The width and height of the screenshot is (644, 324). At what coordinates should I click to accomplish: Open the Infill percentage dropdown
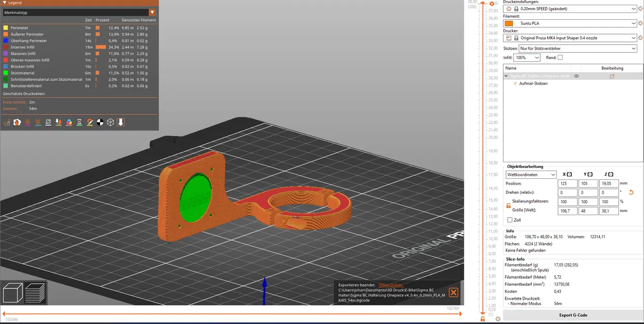[x=527, y=58]
